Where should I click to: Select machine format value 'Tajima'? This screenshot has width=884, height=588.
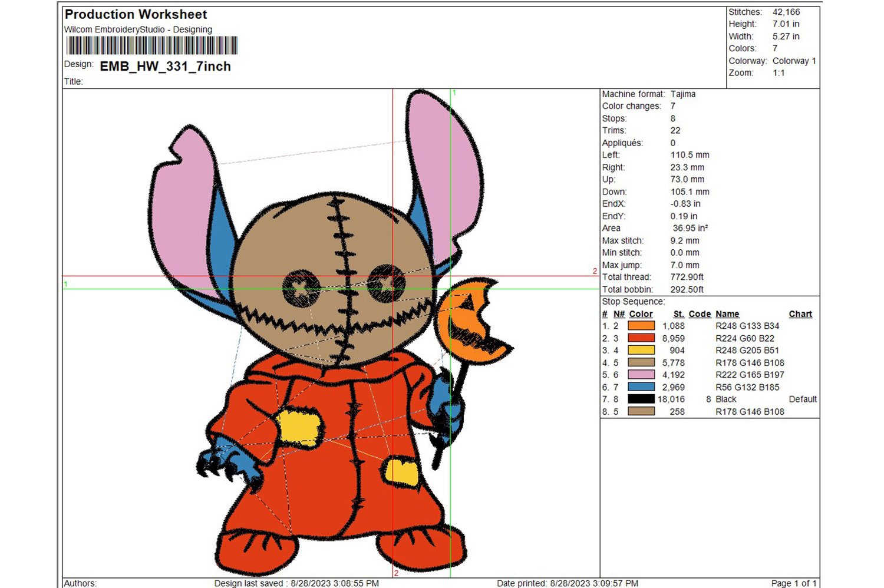click(x=683, y=94)
